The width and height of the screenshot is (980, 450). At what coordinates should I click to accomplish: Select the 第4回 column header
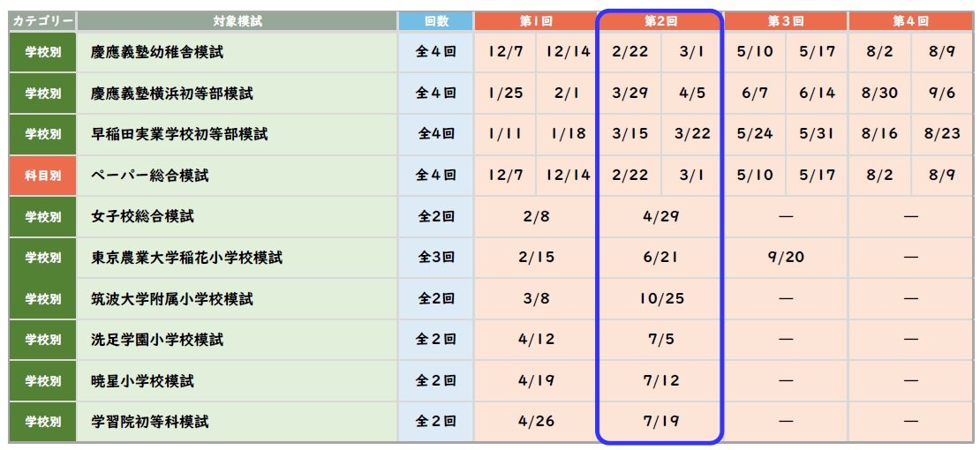click(x=910, y=20)
